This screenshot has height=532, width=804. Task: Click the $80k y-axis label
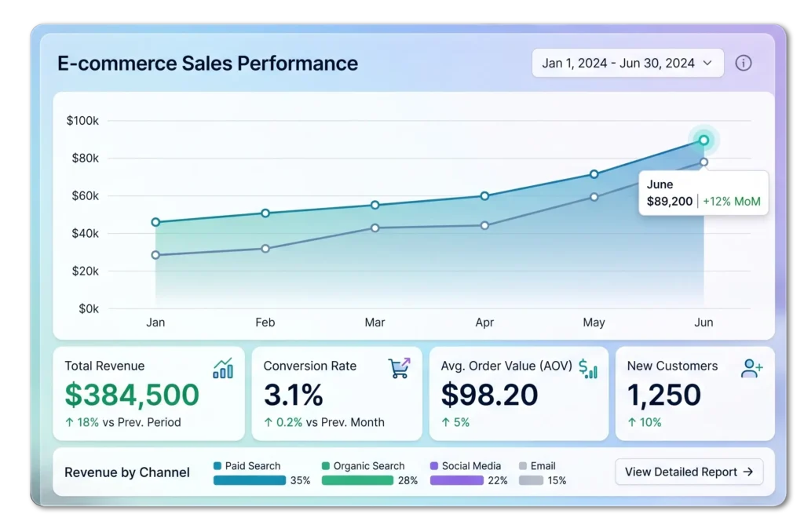pos(85,159)
